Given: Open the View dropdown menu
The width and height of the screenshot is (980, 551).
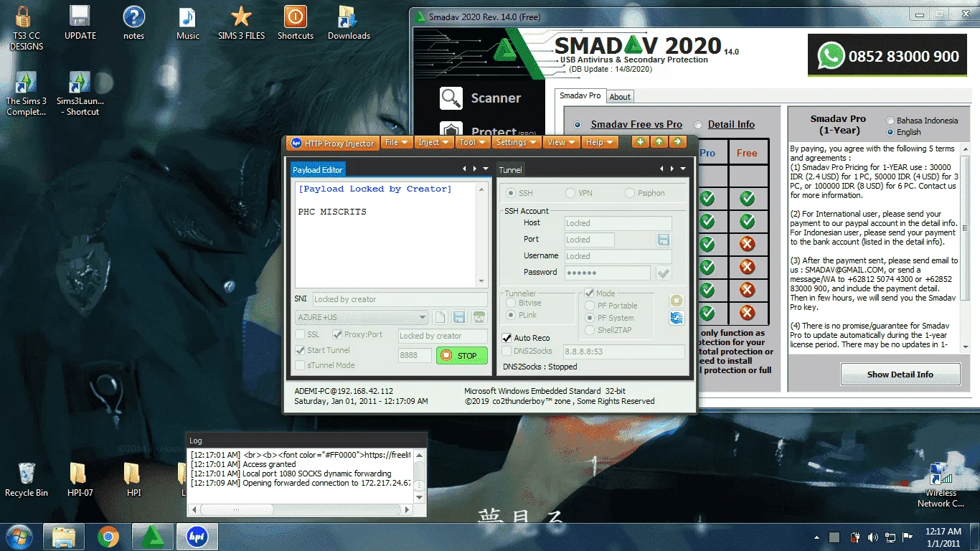Looking at the screenshot, I should tap(561, 142).
